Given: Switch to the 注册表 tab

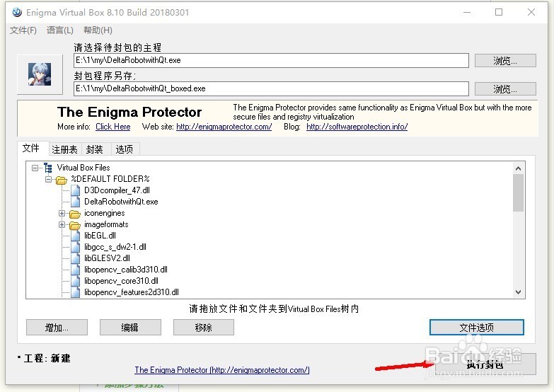Looking at the screenshot, I should tap(64, 149).
